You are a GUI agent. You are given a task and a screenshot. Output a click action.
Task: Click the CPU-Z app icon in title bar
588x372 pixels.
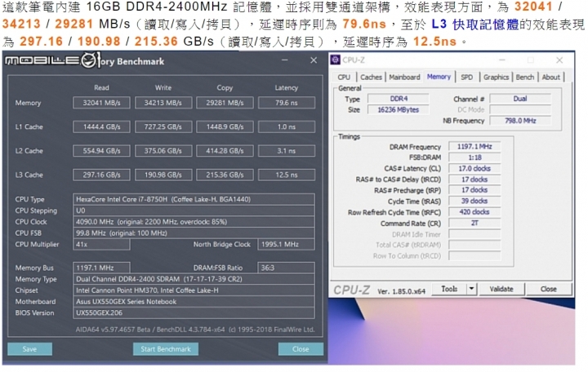coord(336,60)
